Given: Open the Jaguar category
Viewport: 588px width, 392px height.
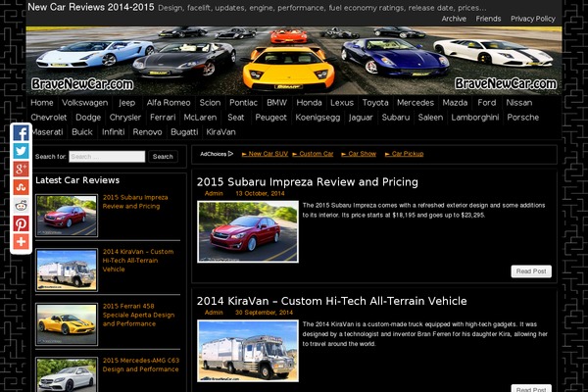Looking at the screenshot, I should (361, 118).
